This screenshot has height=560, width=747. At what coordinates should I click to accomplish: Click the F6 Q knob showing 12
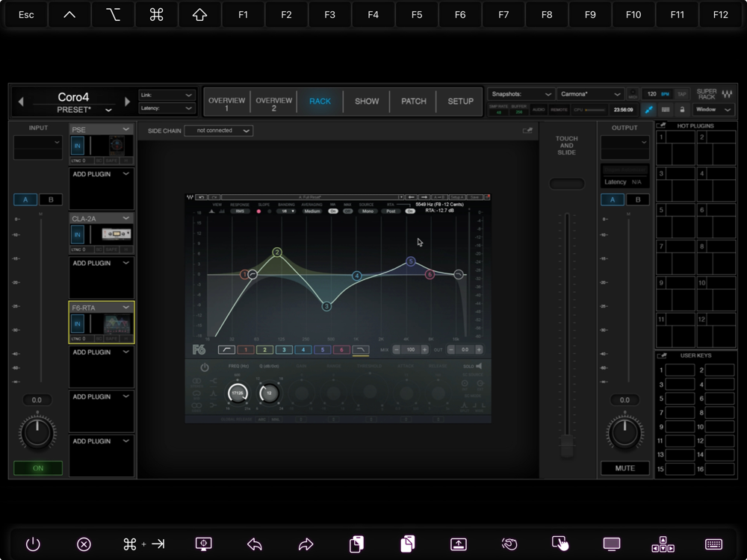pyautogui.click(x=269, y=393)
